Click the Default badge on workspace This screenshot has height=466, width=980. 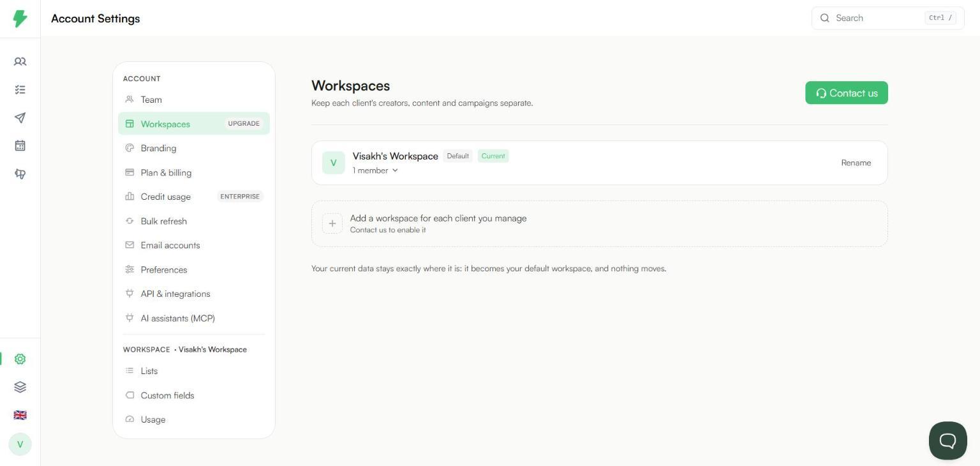pos(457,156)
